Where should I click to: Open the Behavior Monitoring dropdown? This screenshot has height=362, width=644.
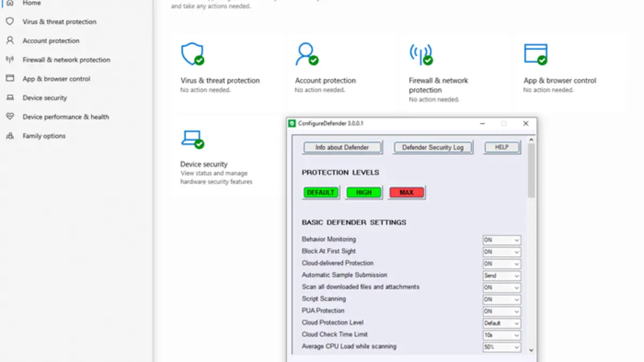(x=502, y=240)
